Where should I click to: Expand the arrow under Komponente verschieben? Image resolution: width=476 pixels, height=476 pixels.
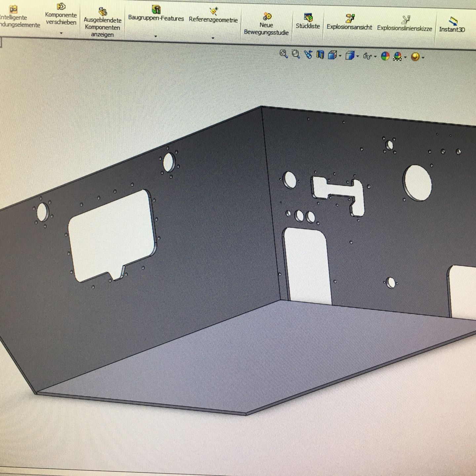(x=61, y=33)
